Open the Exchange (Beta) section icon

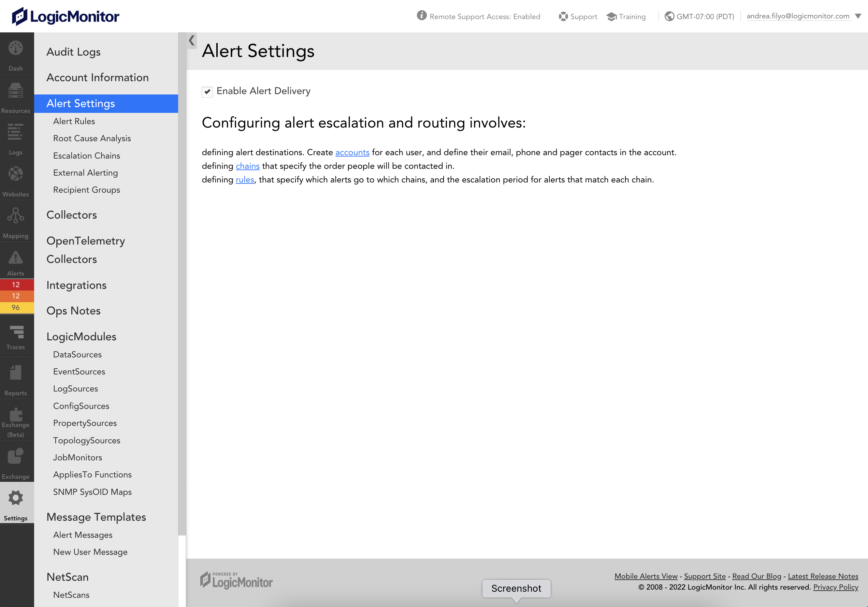point(15,414)
